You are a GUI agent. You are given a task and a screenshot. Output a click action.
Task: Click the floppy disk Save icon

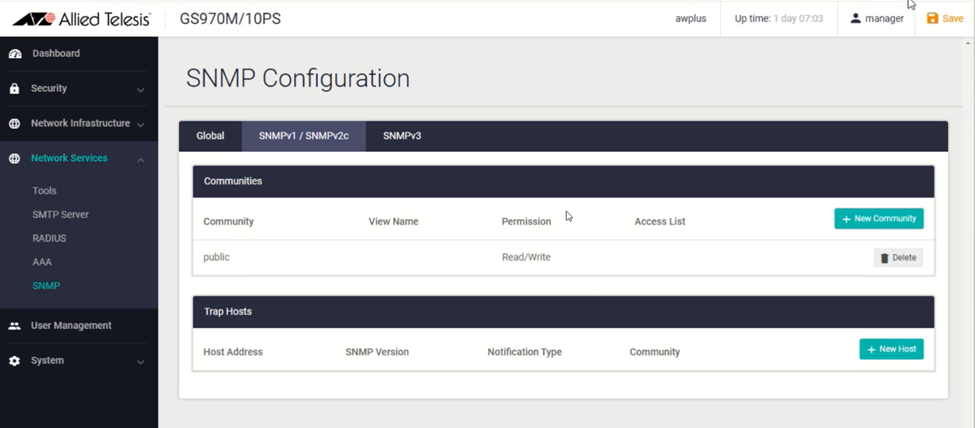pos(933,19)
